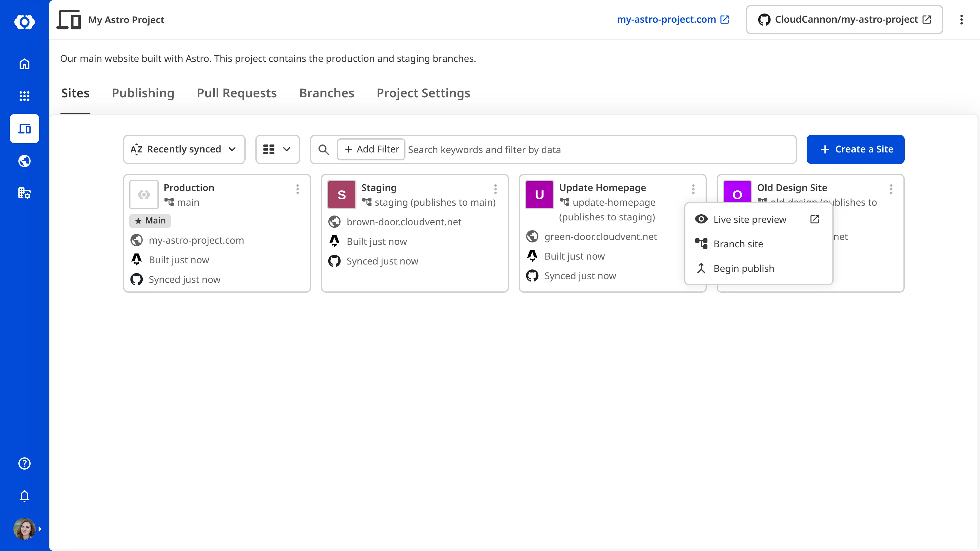
Task: Click green-door.cloudvent.net in Update Homepage card
Action: [x=601, y=237]
